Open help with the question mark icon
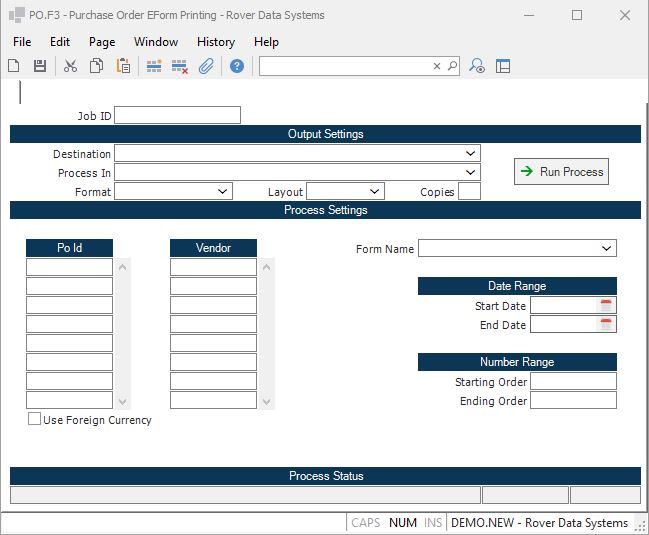649x535 pixels. click(237, 66)
